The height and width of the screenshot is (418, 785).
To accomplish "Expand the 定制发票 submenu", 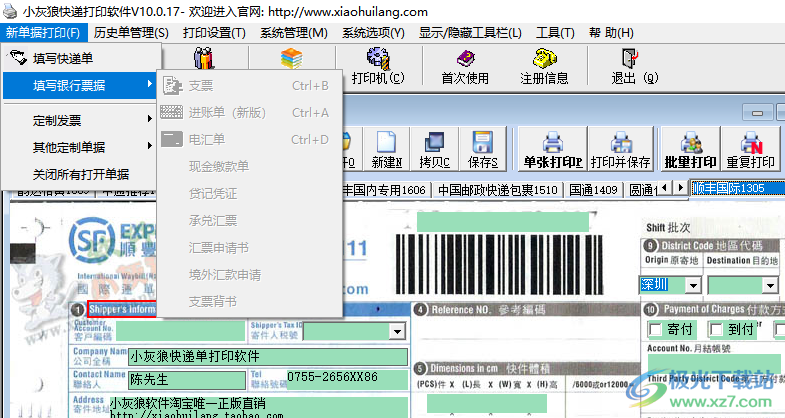I will (x=81, y=121).
